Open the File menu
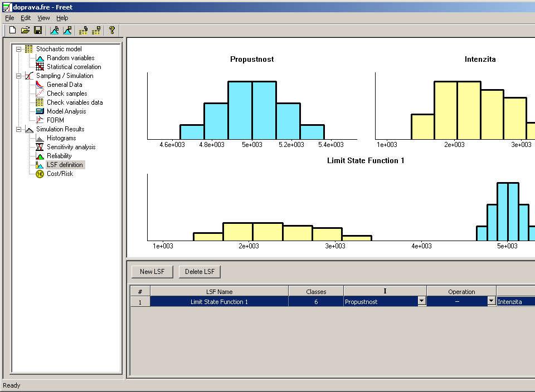 click(9, 18)
